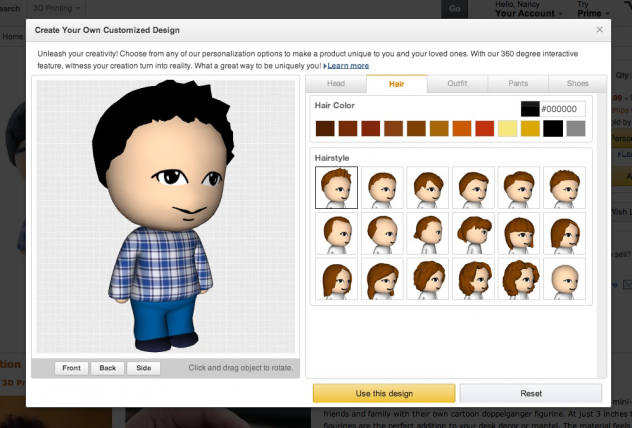Close the customized design dialog

click(x=599, y=29)
